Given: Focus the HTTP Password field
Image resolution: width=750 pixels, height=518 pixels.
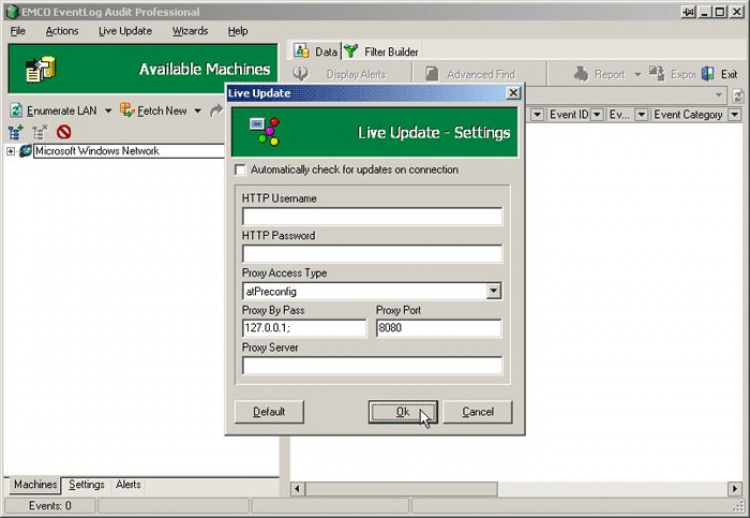Looking at the screenshot, I should click(372, 254).
